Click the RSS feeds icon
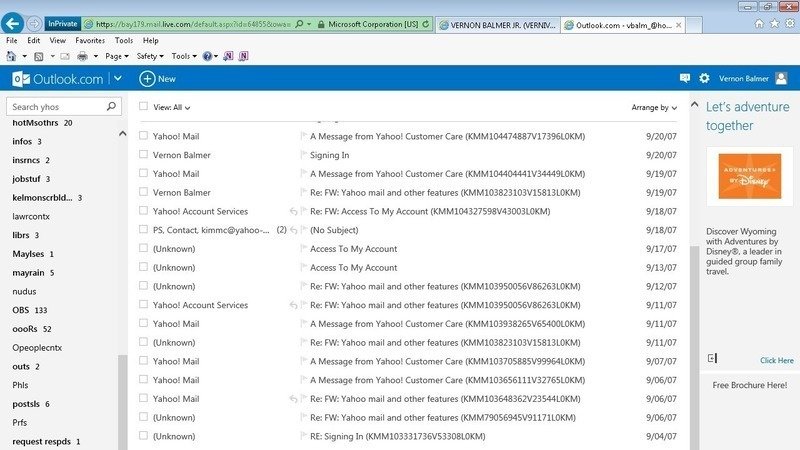 pos(38,56)
